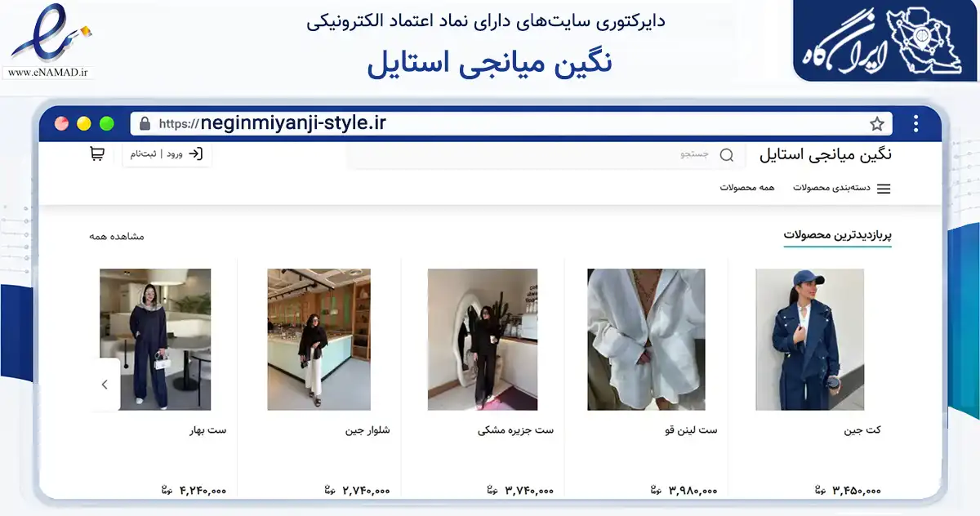Click the کت جین product title
The height and width of the screenshot is (516, 980).
point(862,430)
